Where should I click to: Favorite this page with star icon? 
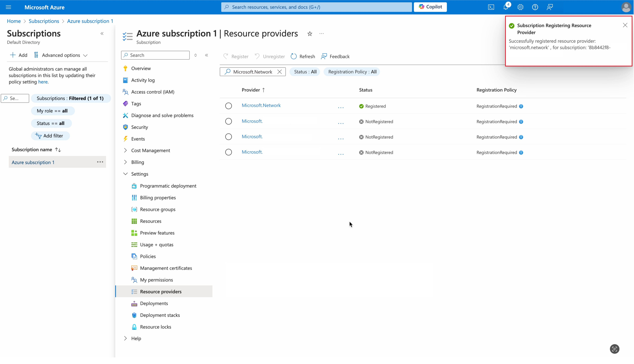tap(310, 34)
